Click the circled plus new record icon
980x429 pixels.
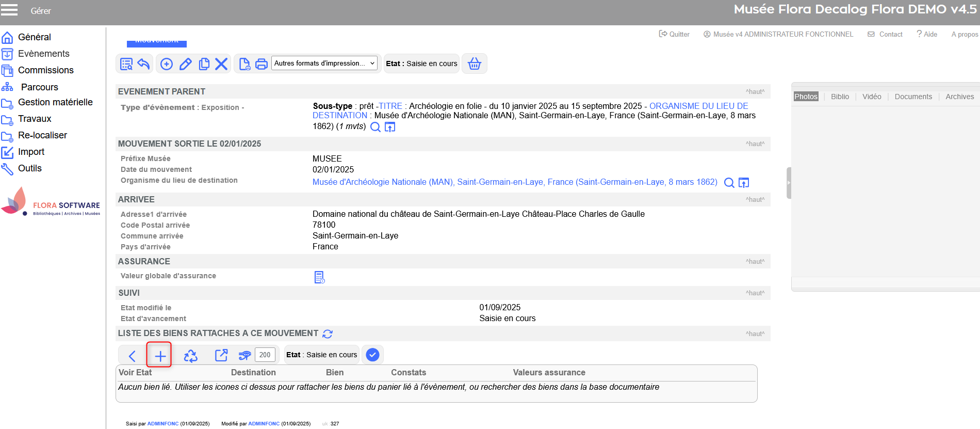tap(167, 64)
